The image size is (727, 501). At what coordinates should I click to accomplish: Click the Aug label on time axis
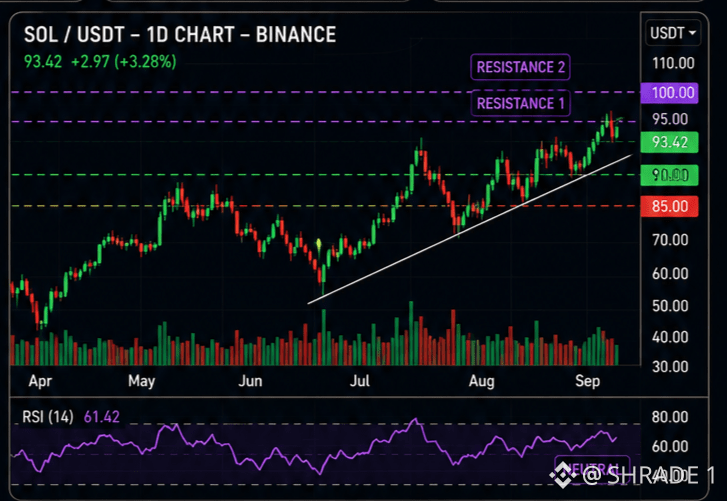[482, 381]
